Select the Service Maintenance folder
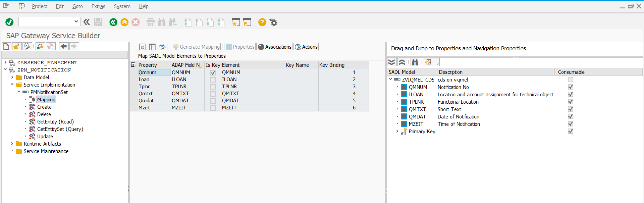This screenshot has height=203, width=644. pos(46,151)
